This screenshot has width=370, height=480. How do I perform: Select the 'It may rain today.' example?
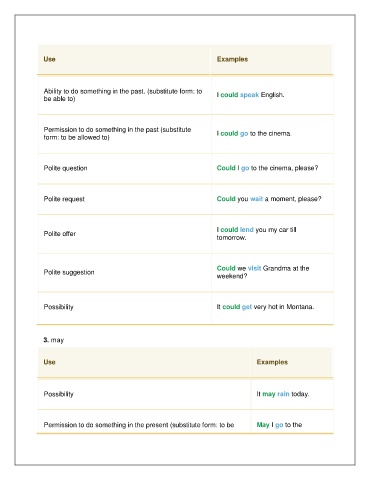pos(283,394)
